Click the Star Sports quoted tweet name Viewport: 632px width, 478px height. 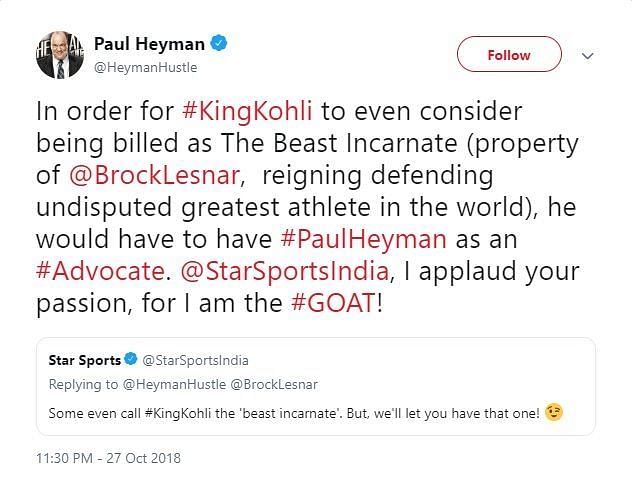[85, 360]
